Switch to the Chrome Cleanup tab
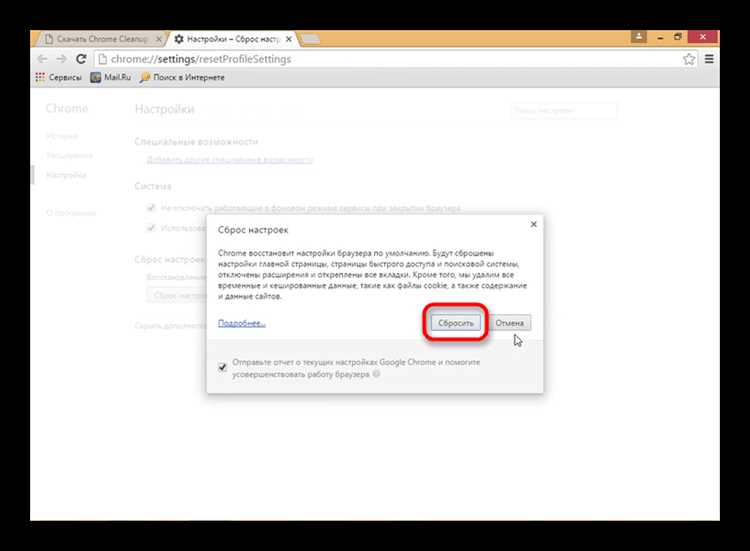This screenshot has height=551, width=750. click(x=102, y=39)
